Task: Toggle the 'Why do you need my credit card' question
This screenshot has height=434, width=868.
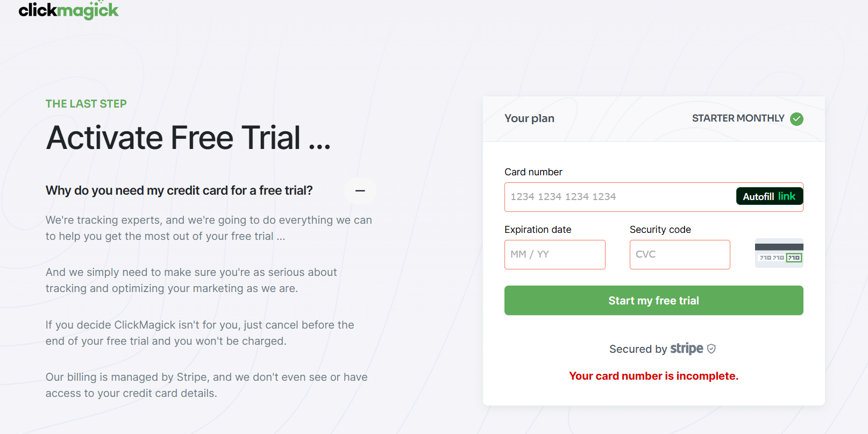Action: (179, 190)
